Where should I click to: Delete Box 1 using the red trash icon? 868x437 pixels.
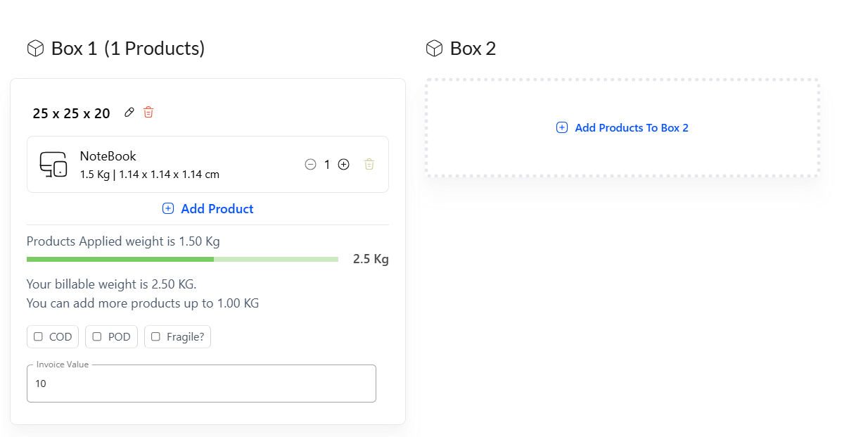(148, 113)
